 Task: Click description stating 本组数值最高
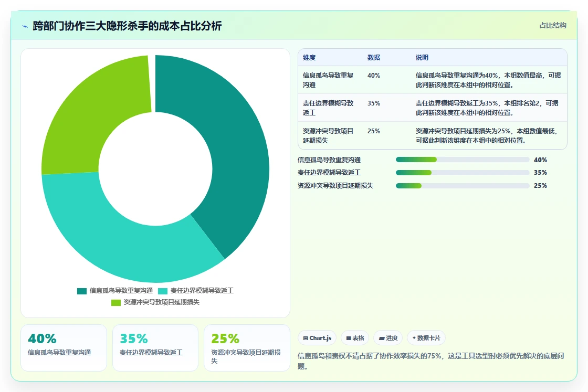[x=488, y=80]
